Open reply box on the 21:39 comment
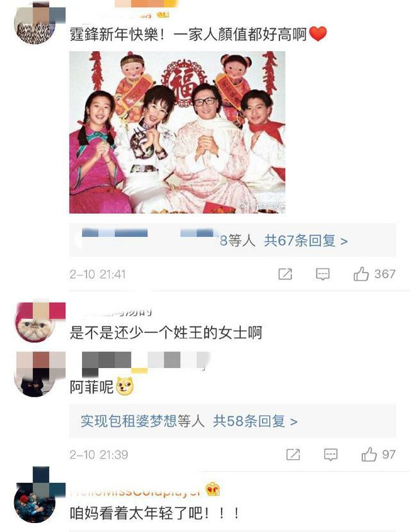Viewport: 410px width, 532px height. 331,455
